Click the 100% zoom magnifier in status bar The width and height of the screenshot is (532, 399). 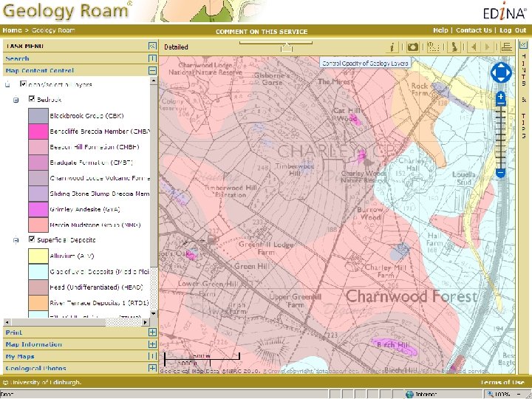[x=490, y=395]
